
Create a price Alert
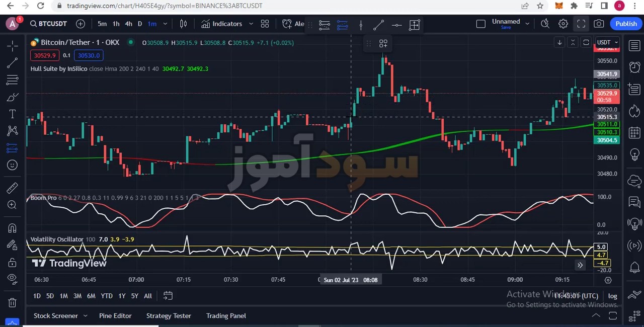(x=293, y=24)
